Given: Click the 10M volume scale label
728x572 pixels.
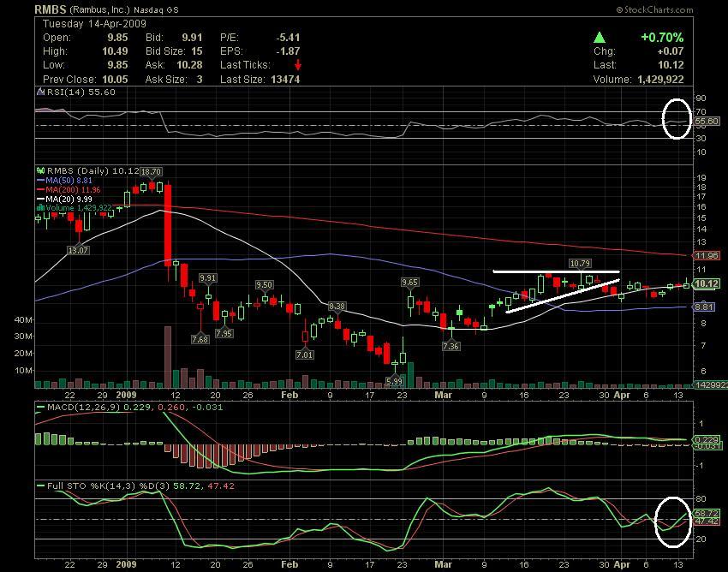Looking at the screenshot, I should click(23, 371).
